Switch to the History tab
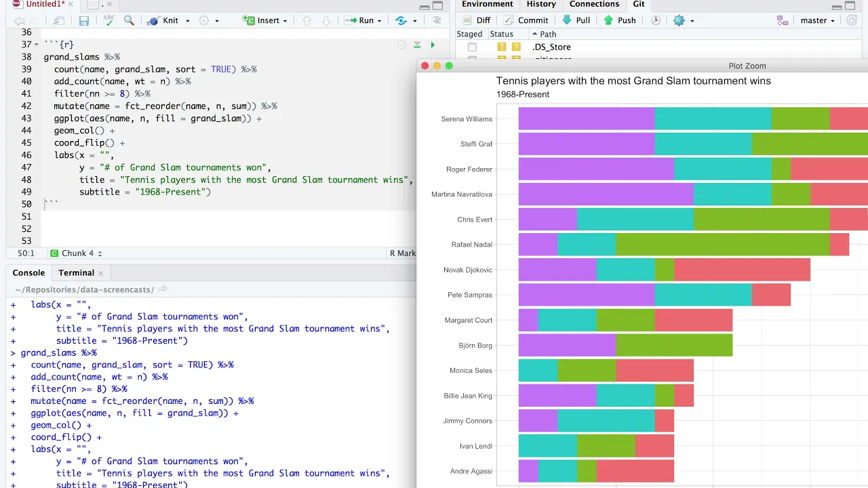Screen dimensions: 868x488 [x=541, y=4]
